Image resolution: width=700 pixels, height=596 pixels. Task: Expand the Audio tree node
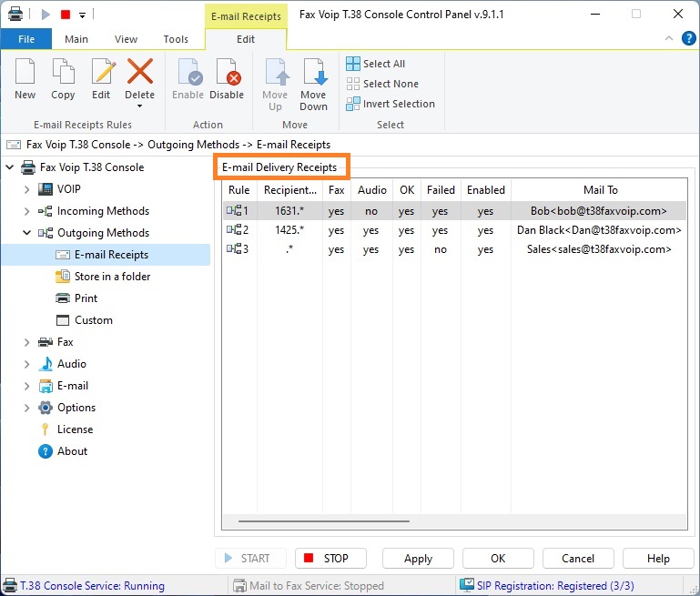[x=26, y=365]
